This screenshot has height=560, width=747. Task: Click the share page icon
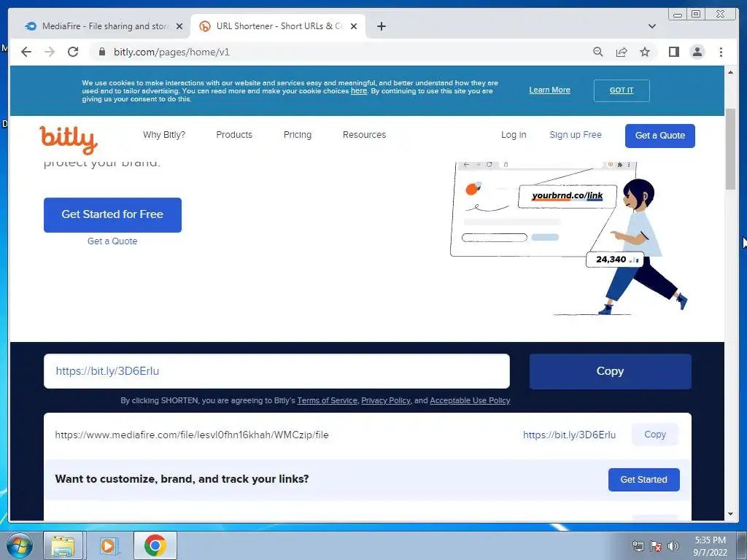[x=622, y=52]
